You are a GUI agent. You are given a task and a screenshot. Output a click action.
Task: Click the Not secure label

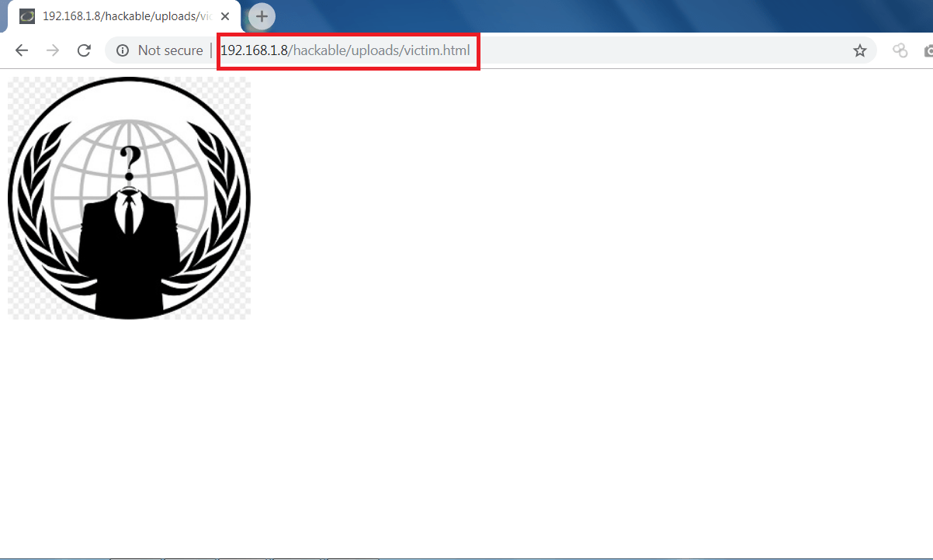(170, 50)
